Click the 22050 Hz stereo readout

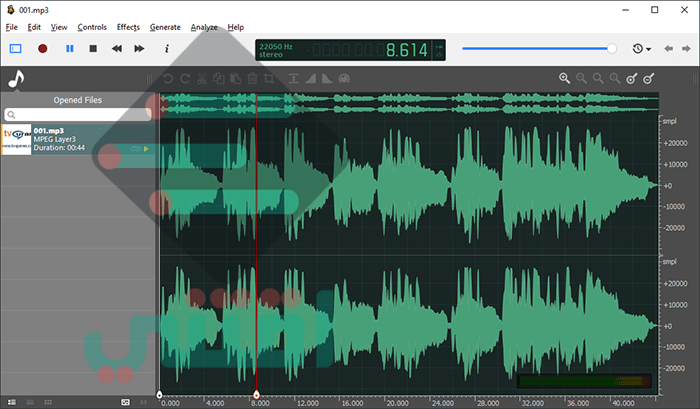pyautogui.click(x=275, y=50)
